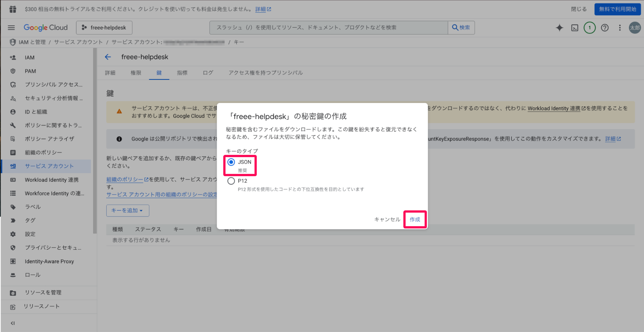Switch to アクセス権を持つプリンシパル tab
The image size is (644, 332).
point(266,73)
